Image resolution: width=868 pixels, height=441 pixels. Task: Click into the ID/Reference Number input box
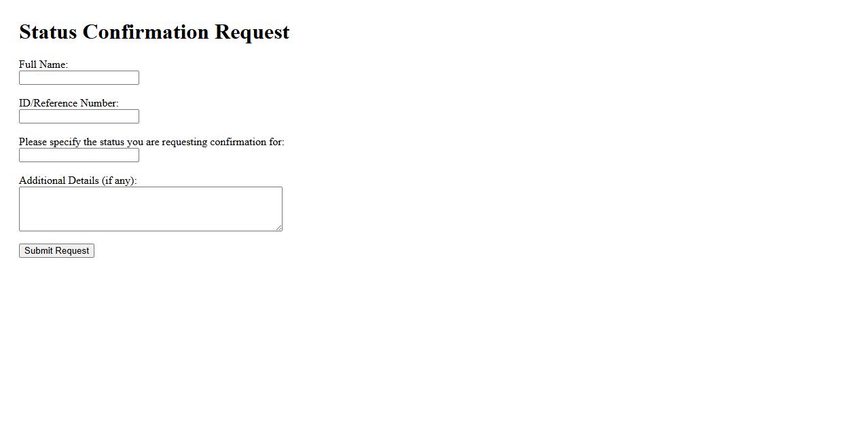click(x=79, y=117)
